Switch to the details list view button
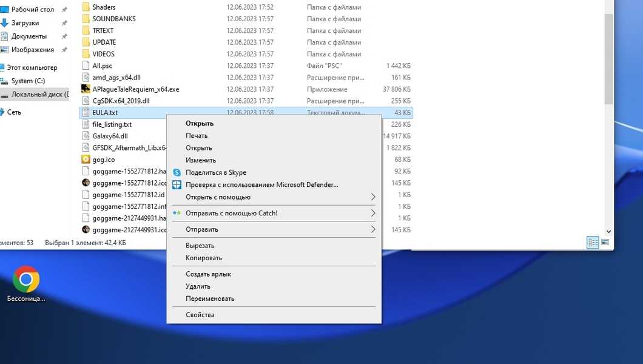This screenshot has width=643, height=364. [x=593, y=243]
